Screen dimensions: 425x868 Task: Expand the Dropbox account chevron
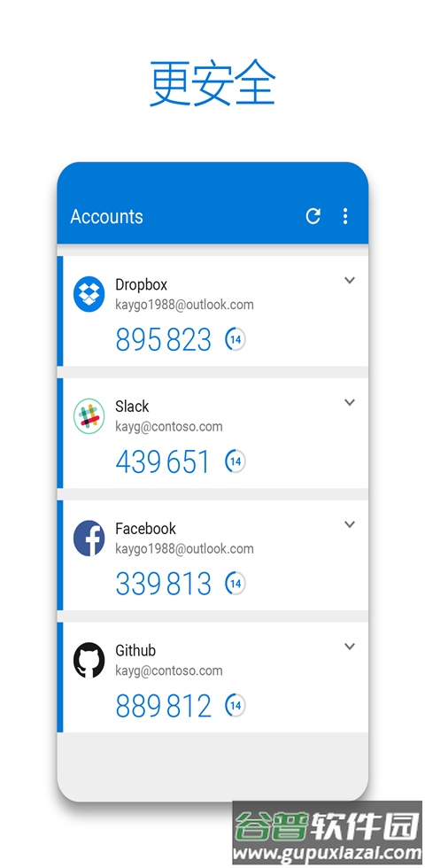click(349, 280)
